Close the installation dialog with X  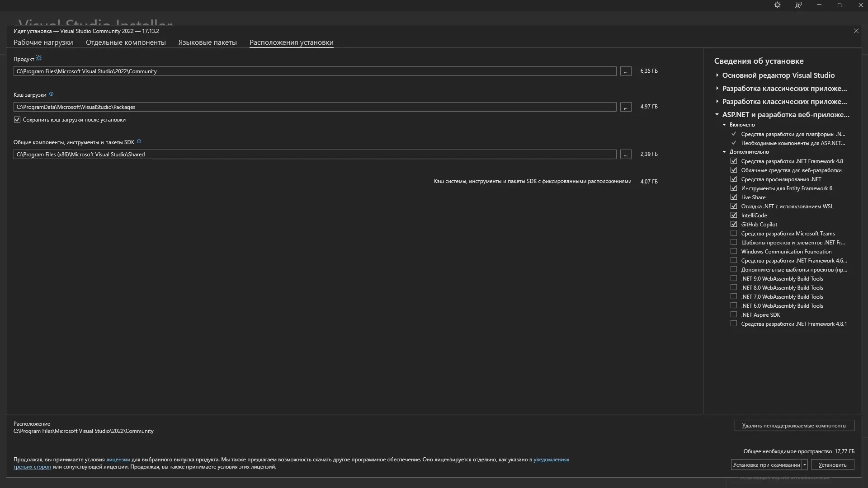(856, 31)
